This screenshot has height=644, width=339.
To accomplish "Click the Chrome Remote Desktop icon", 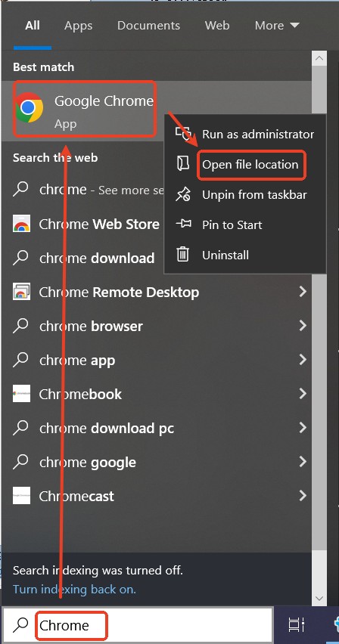I will click(x=21, y=292).
